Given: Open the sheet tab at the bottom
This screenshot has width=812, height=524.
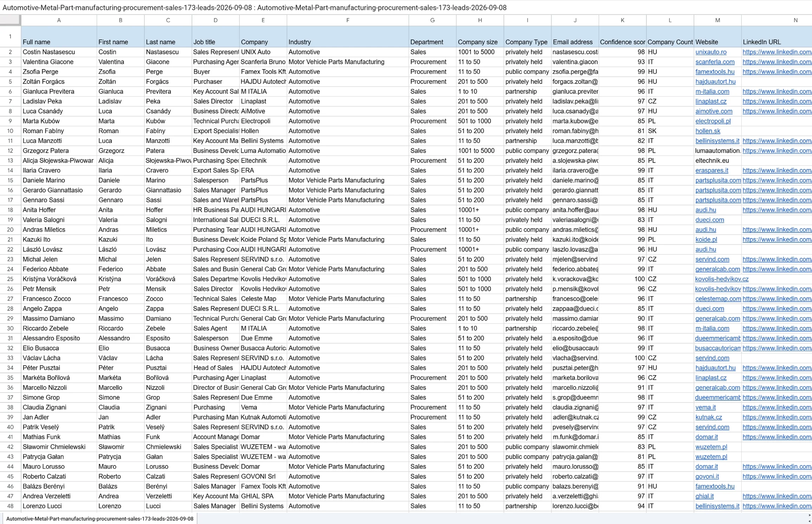Looking at the screenshot, I should [100, 518].
